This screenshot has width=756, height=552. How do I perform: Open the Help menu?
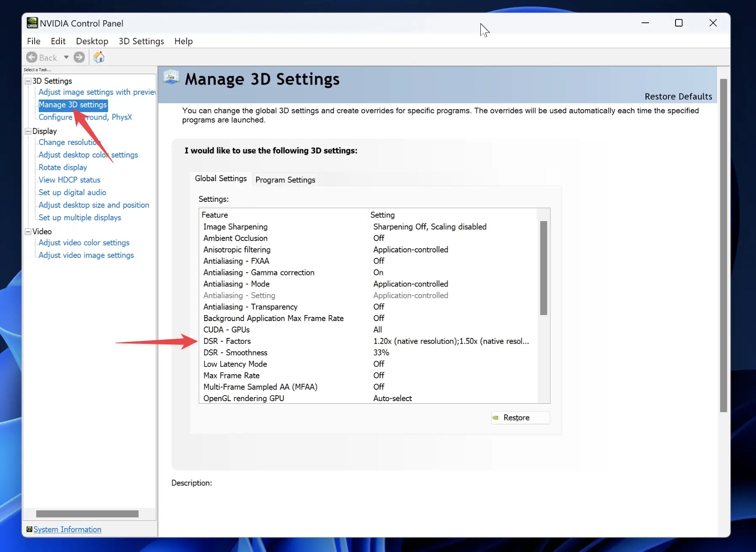(x=184, y=41)
